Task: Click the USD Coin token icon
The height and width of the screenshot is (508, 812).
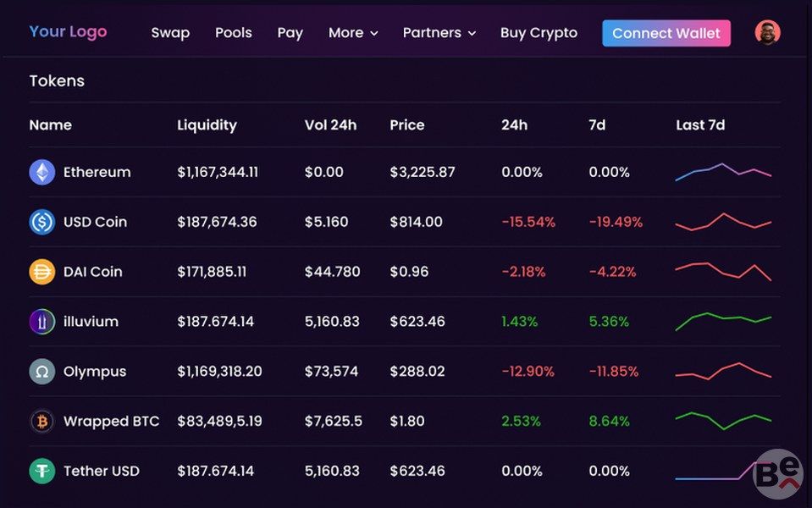Action: 42,223
